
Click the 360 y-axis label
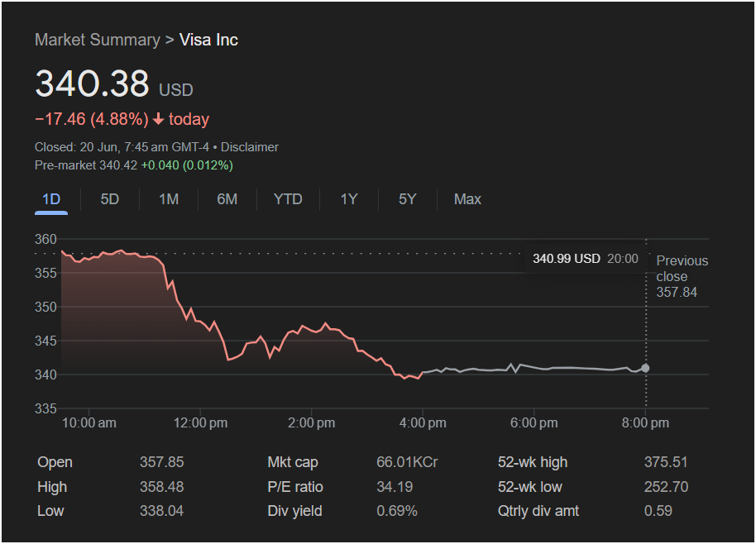click(45, 239)
